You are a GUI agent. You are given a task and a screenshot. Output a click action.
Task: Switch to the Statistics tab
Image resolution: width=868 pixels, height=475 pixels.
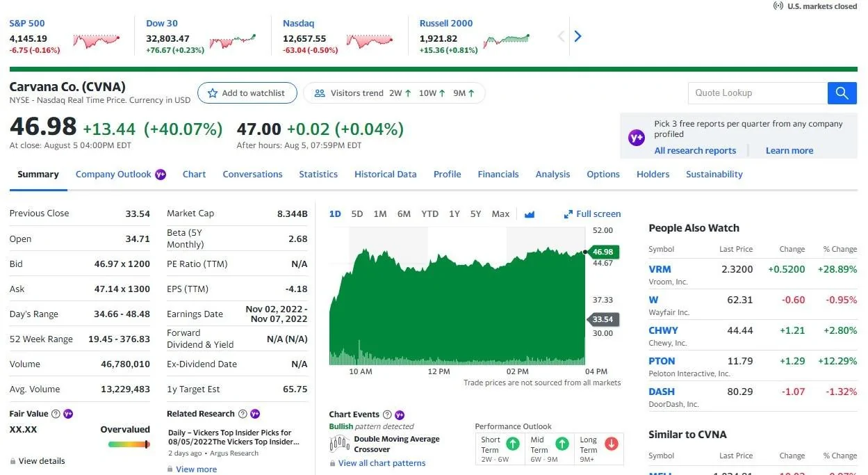coord(318,175)
